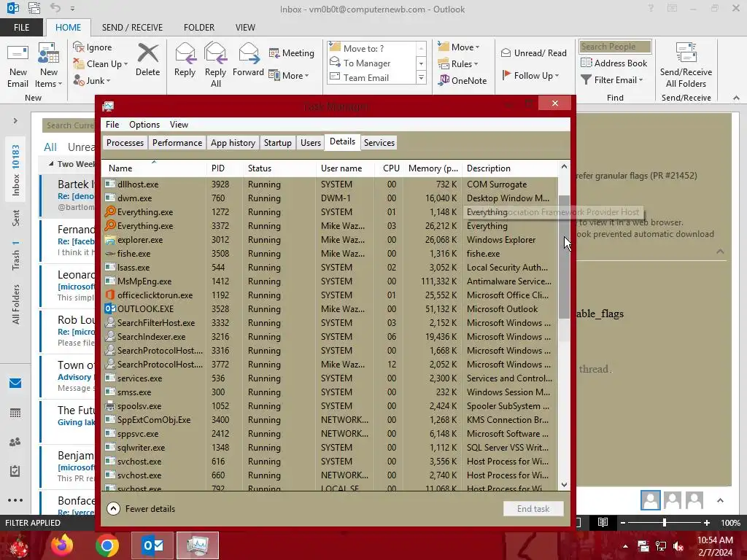The height and width of the screenshot is (560, 747).
Task: Switch to the Startup tab in Task Manager
Action: (277, 142)
